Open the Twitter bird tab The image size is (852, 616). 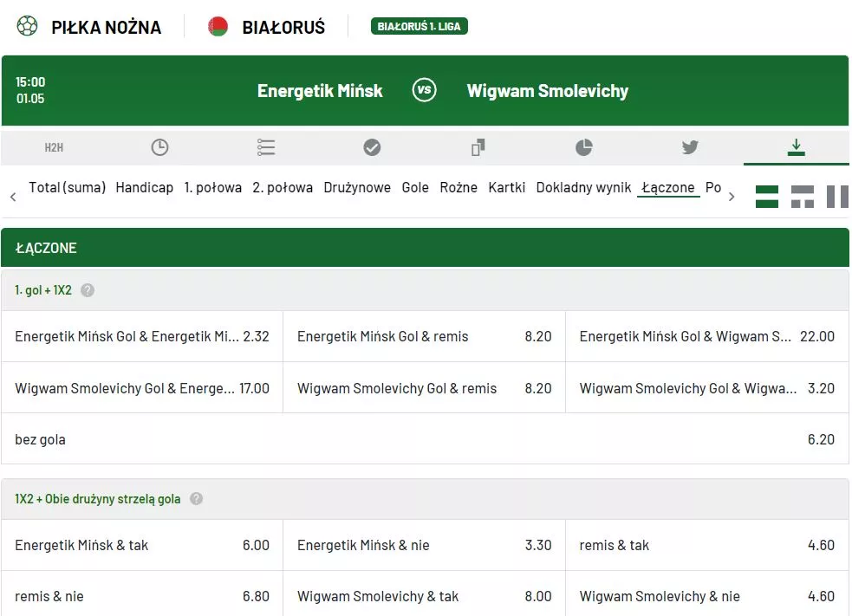[690, 148]
